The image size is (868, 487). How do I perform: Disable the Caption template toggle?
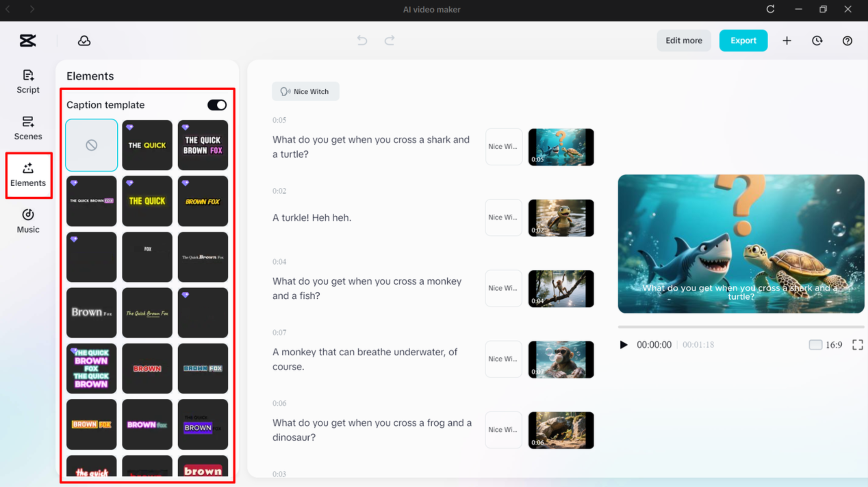[217, 105]
